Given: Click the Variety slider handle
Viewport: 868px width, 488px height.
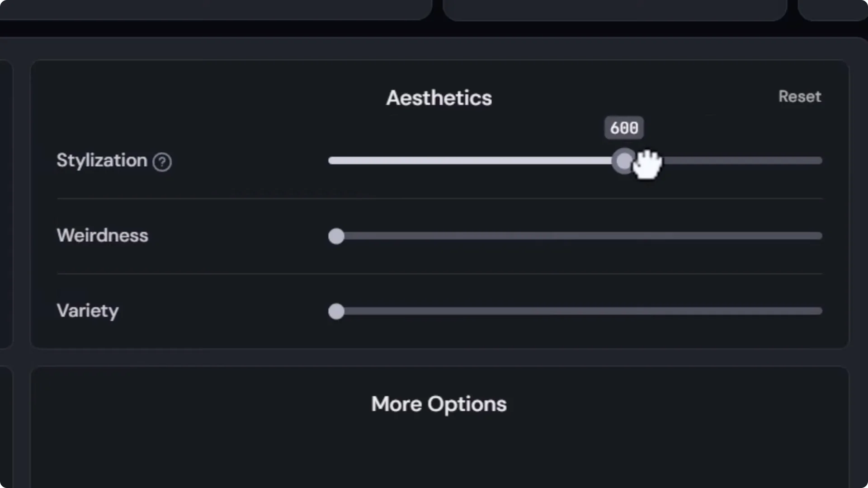Looking at the screenshot, I should (x=336, y=311).
